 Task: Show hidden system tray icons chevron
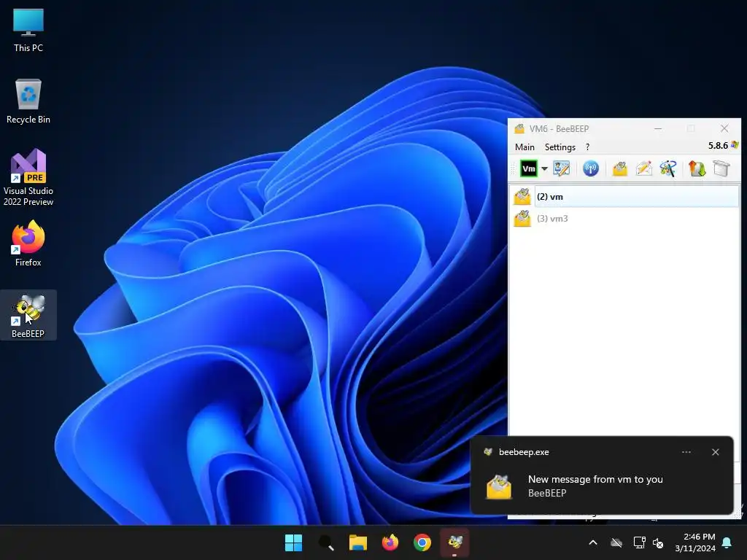coord(593,542)
